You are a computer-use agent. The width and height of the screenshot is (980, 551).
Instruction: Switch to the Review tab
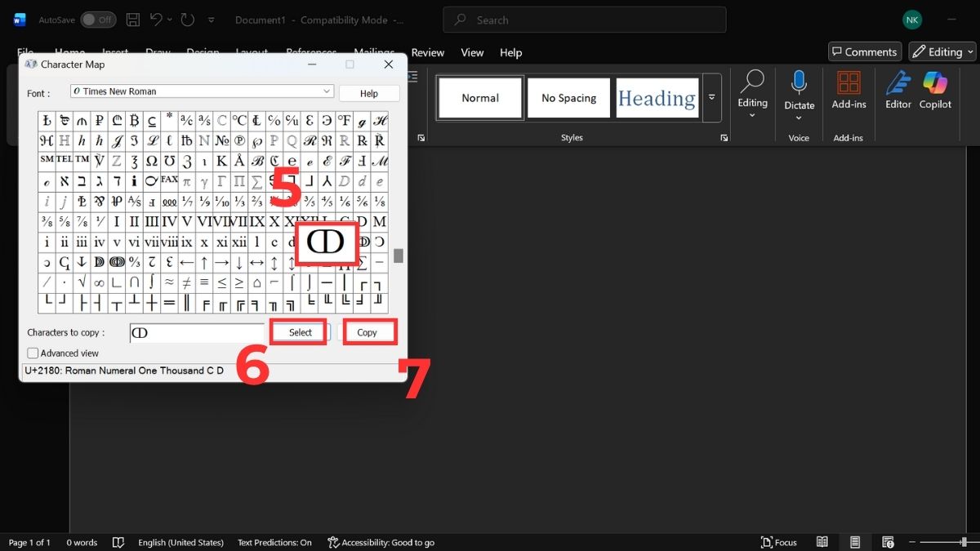(x=427, y=52)
